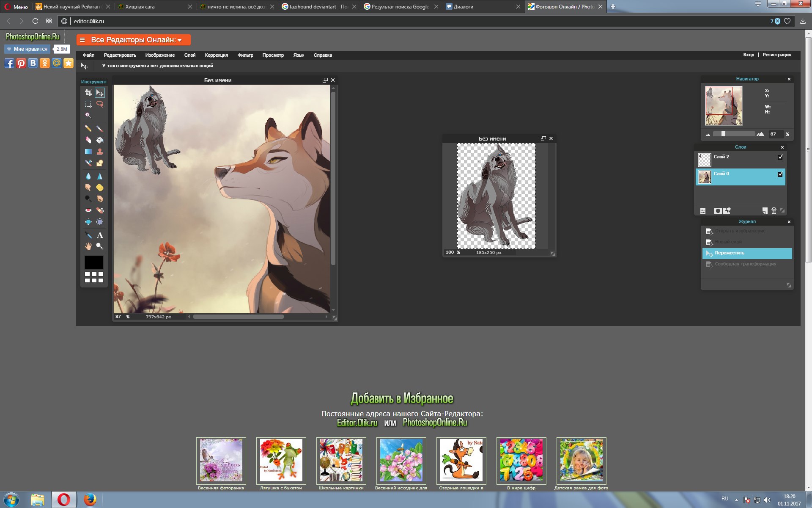Select the Sponge tool

tap(100, 187)
